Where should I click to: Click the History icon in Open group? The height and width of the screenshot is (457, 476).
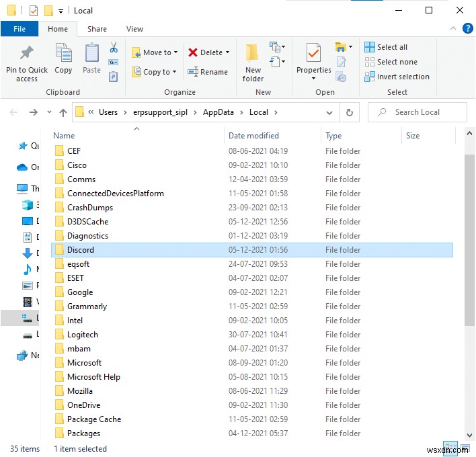click(x=342, y=77)
